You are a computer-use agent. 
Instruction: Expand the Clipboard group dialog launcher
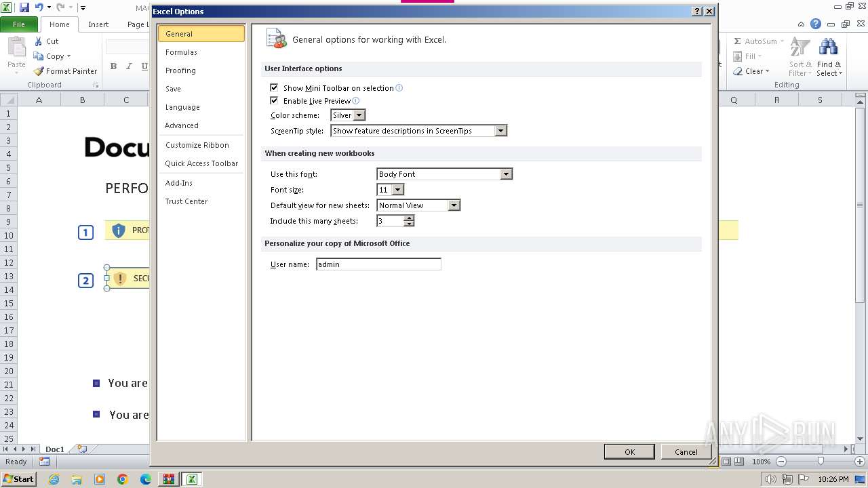96,85
